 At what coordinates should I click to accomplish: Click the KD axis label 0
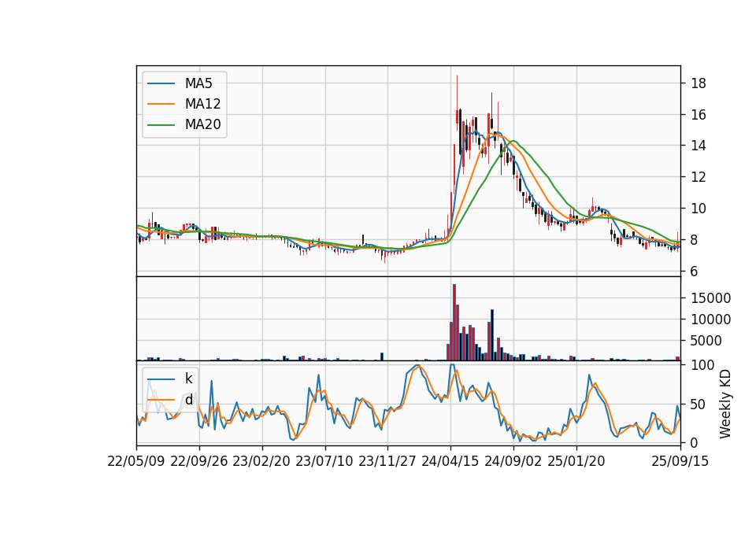[695, 442]
